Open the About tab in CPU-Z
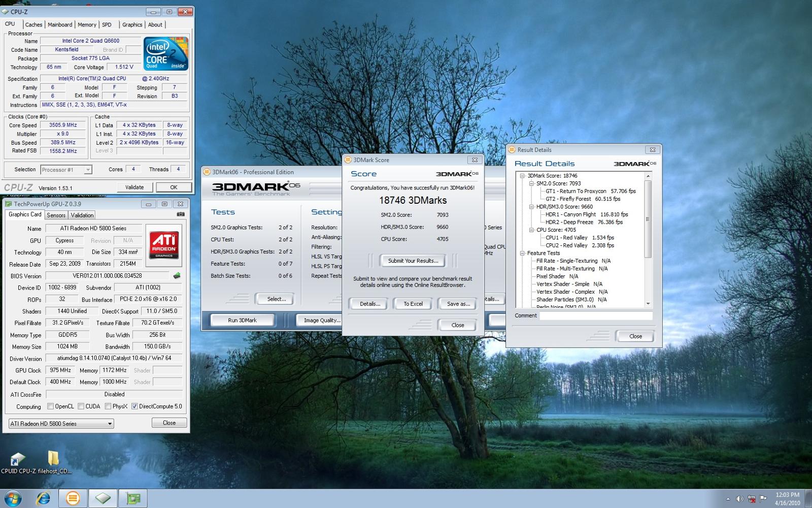Screen dimensions: 812x508 pyautogui.click(x=155, y=25)
